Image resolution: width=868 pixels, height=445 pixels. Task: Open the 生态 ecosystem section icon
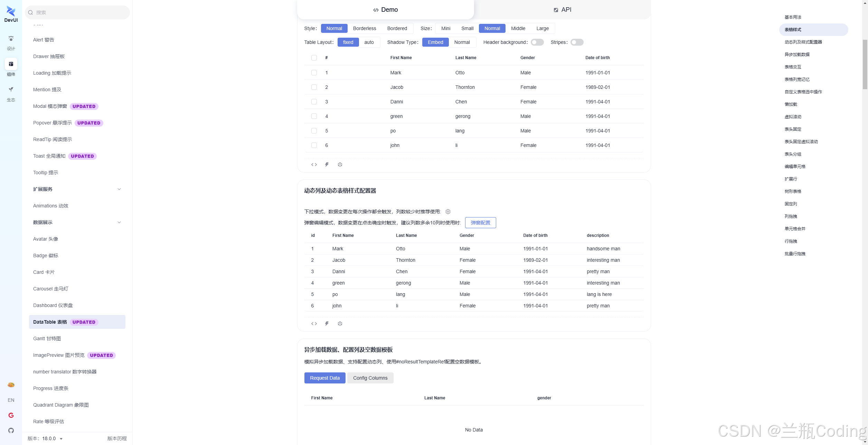(11, 90)
